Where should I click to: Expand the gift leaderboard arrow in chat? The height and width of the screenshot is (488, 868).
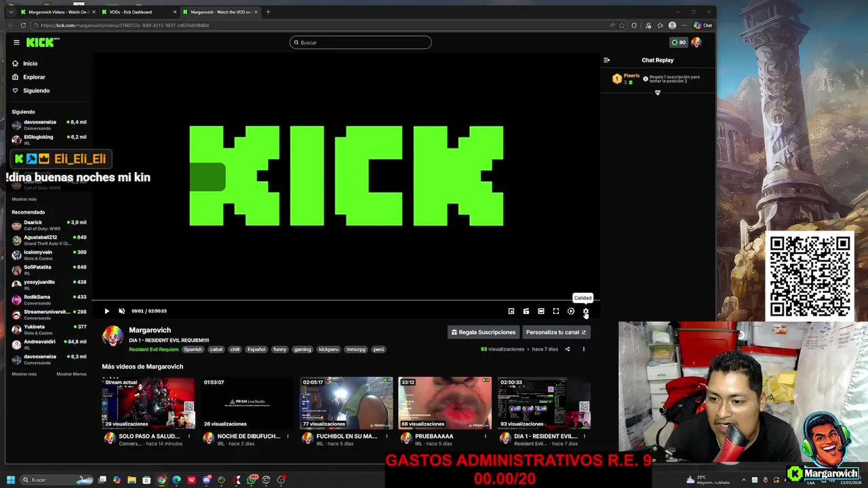(657, 93)
